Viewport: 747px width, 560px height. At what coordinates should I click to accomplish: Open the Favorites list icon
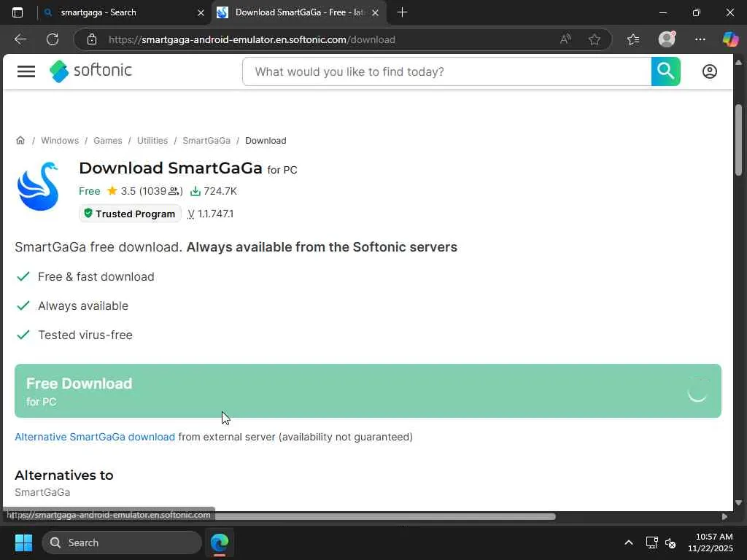633,39
